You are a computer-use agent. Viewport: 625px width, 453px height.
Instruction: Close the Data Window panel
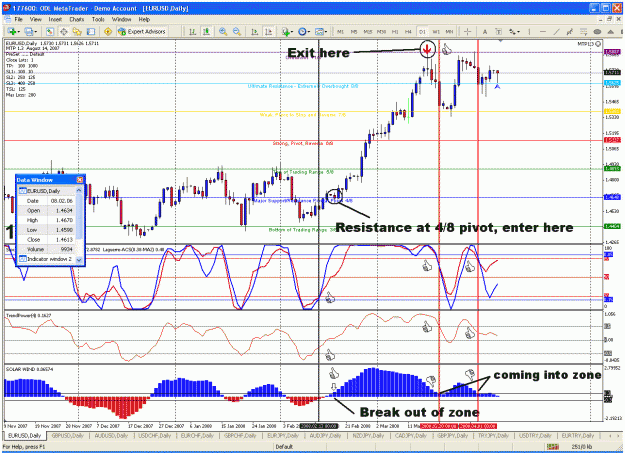(80, 180)
